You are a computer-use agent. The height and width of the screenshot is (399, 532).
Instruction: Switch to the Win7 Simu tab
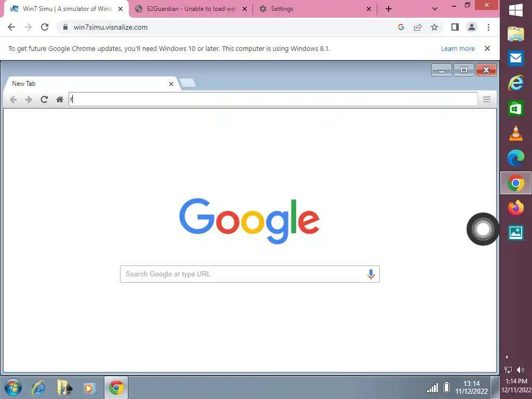[x=67, y=9]
